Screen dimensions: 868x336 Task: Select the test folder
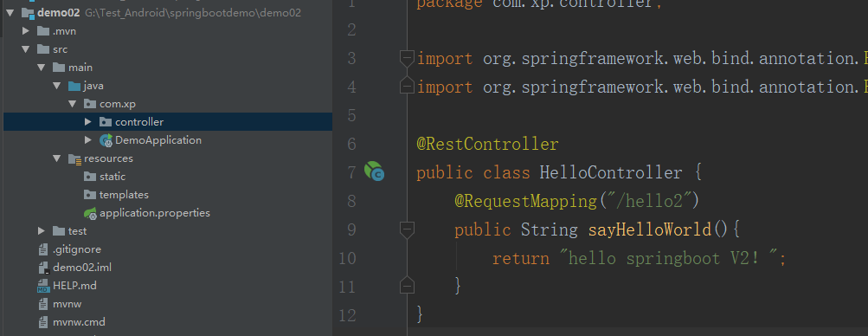[78, 231]
